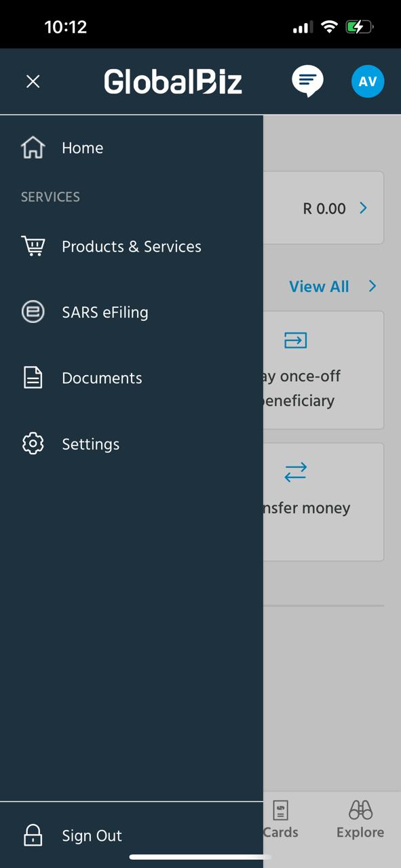Click the View All link
Image resolution: width=401 pixels, height=868 pixels.
319,286
